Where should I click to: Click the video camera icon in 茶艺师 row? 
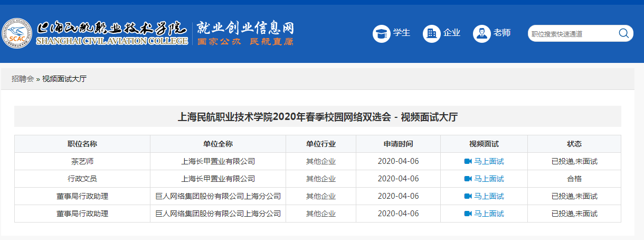467,161
